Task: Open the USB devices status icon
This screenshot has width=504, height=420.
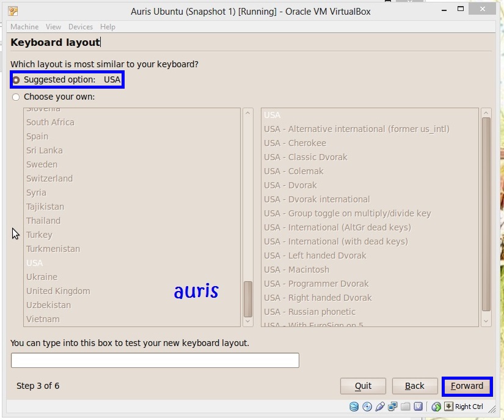Action: (x=379, y=407)
